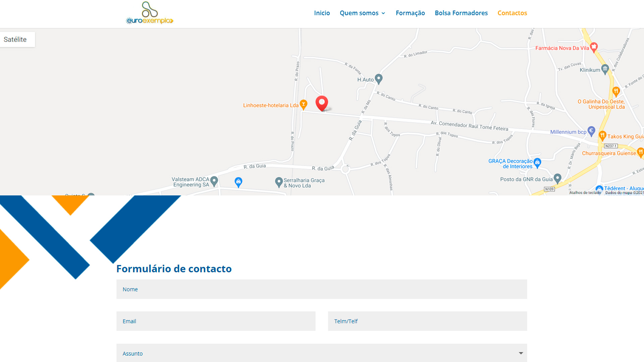
Task: Click the Serralharia Graça map pin
Action: [x=279, y=182]
